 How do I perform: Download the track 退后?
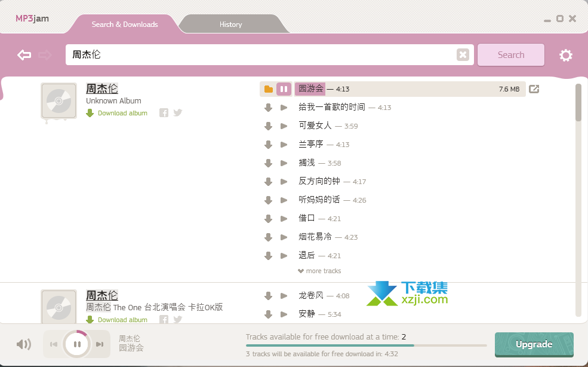point(268,256)
